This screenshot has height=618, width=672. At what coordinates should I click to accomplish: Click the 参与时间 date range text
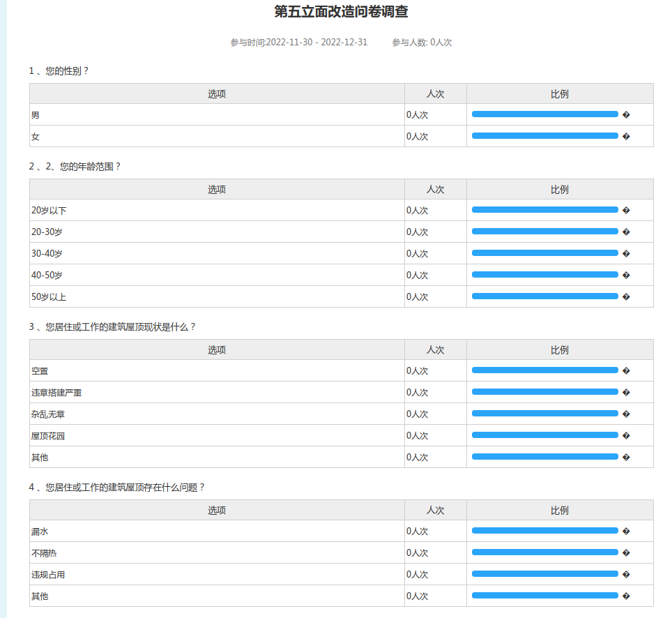pos(298,43)
